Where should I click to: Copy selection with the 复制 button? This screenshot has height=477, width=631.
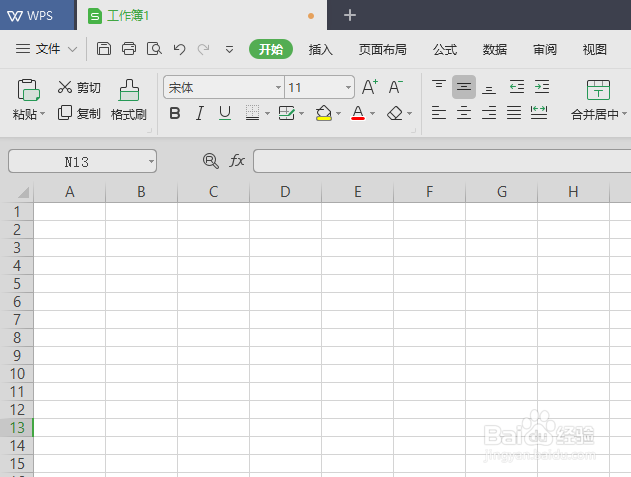pyautogui.click(x=79, y=114)
